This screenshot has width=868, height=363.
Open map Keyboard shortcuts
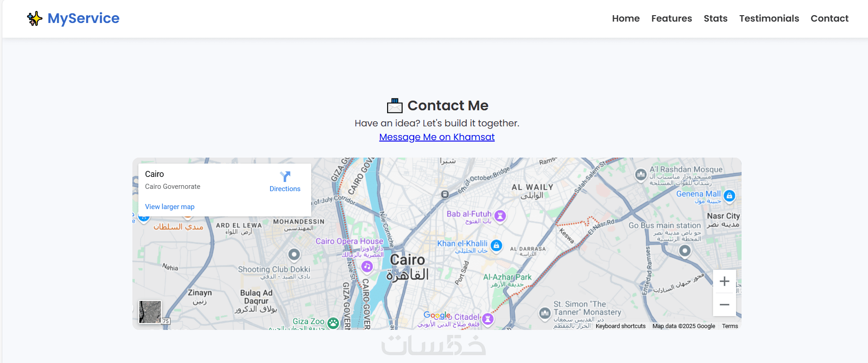620,326
